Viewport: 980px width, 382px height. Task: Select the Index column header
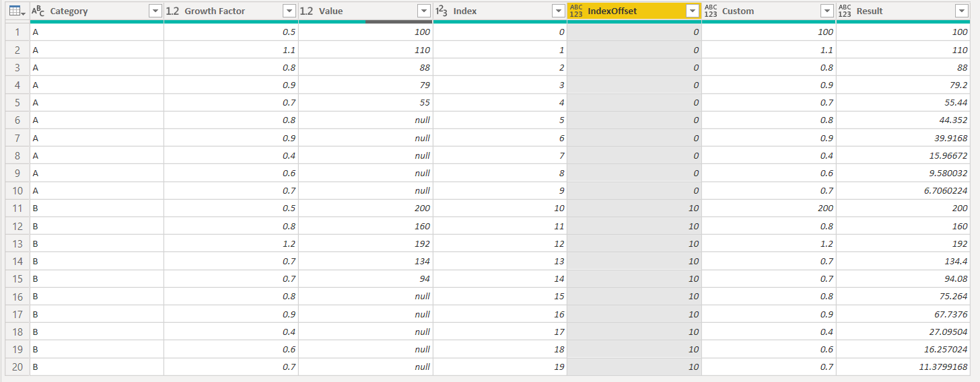pyautogui.click(x=500, y=11)
